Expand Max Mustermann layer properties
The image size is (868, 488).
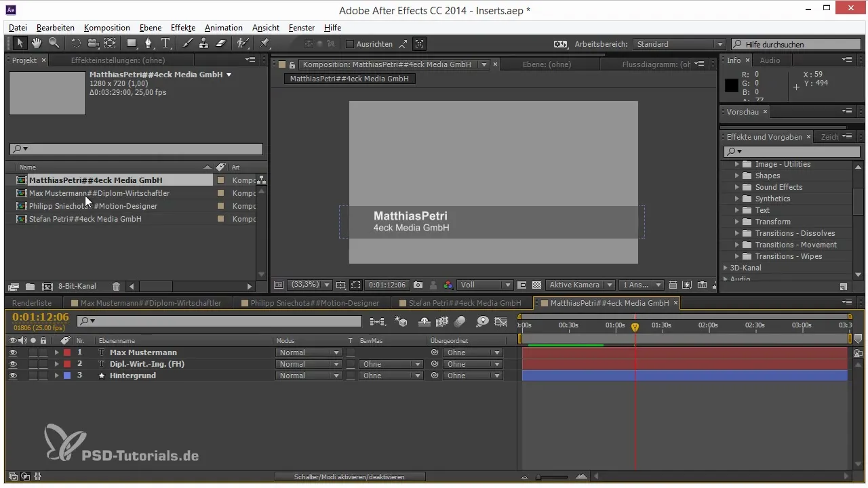tap(57, 352)
